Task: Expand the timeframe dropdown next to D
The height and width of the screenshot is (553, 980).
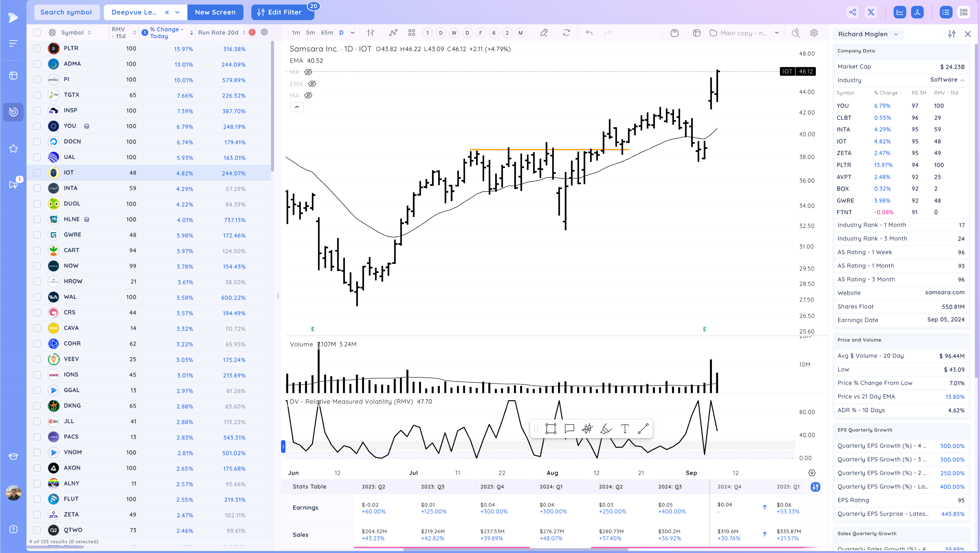Action: tap(353, 33)
